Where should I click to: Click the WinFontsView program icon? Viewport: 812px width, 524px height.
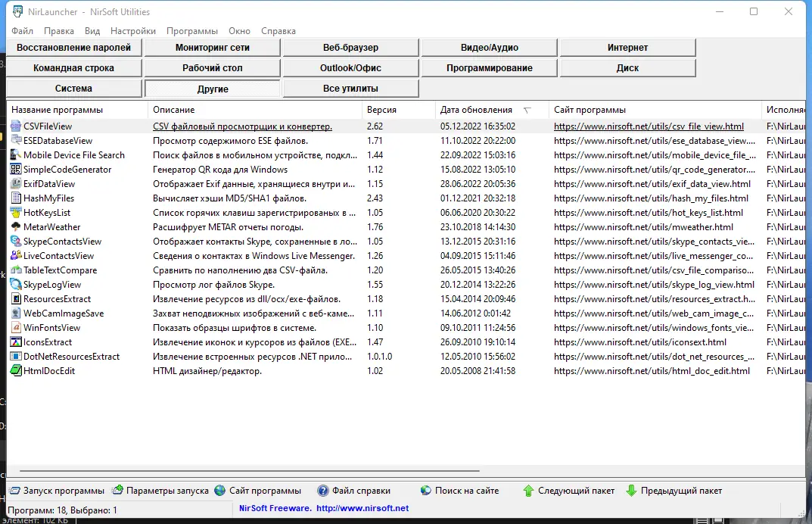point(16,328)
